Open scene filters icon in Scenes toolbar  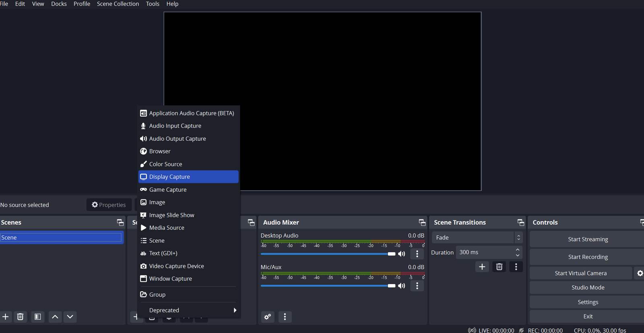tap(37, 317)
